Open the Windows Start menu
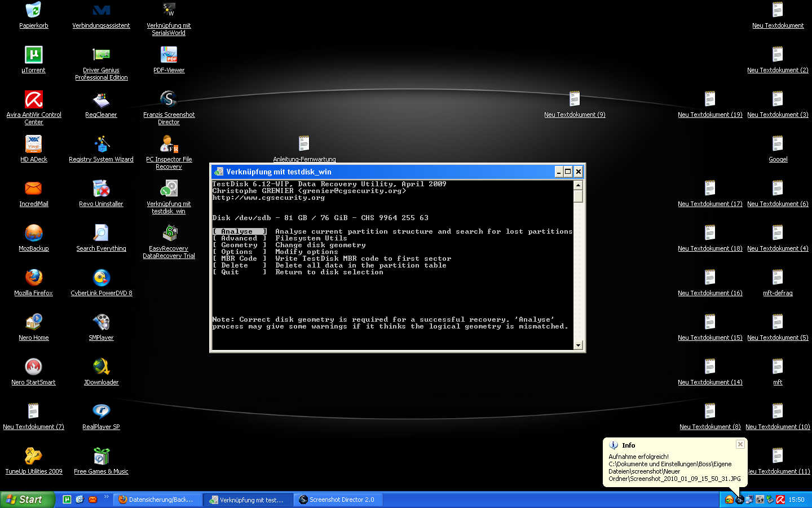 click(27, 500)
